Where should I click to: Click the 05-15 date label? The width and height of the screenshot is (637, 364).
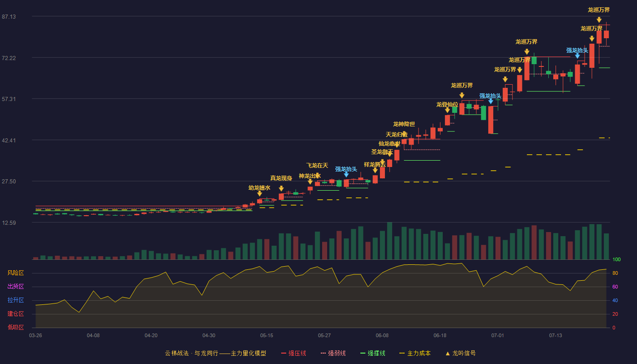(x=267, y=335)
